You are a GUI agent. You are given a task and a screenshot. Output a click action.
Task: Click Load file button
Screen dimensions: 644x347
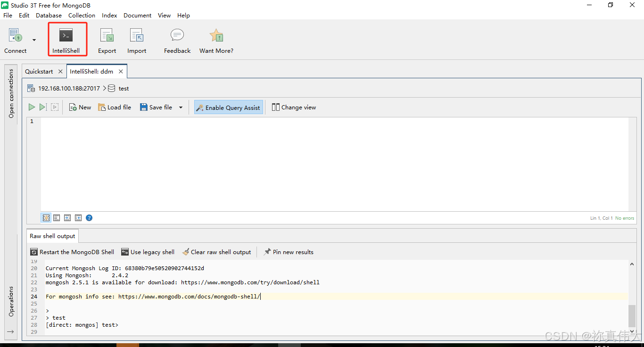click(115, 107)
